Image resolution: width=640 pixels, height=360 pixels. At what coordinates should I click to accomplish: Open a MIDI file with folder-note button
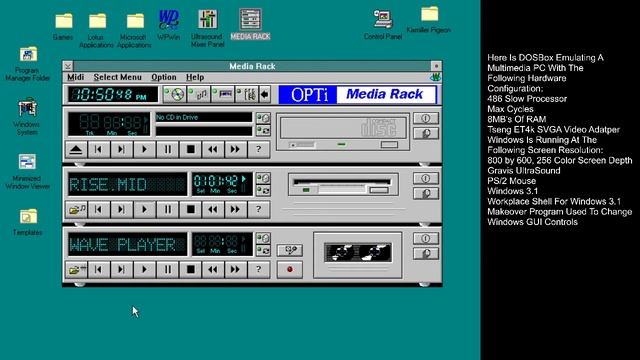pos(76,209)
